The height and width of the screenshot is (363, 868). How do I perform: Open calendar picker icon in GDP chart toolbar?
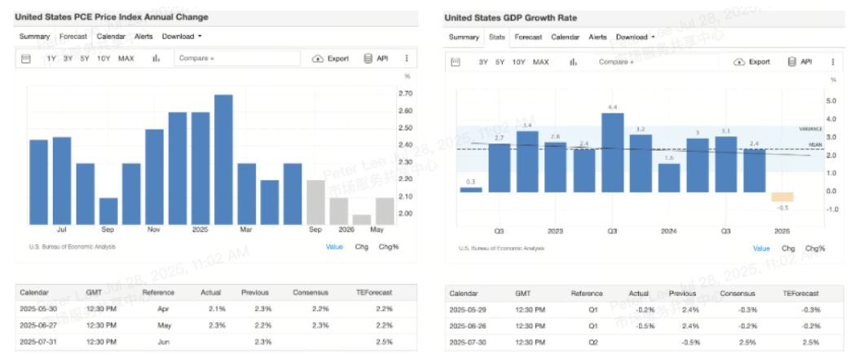[456, 62]
